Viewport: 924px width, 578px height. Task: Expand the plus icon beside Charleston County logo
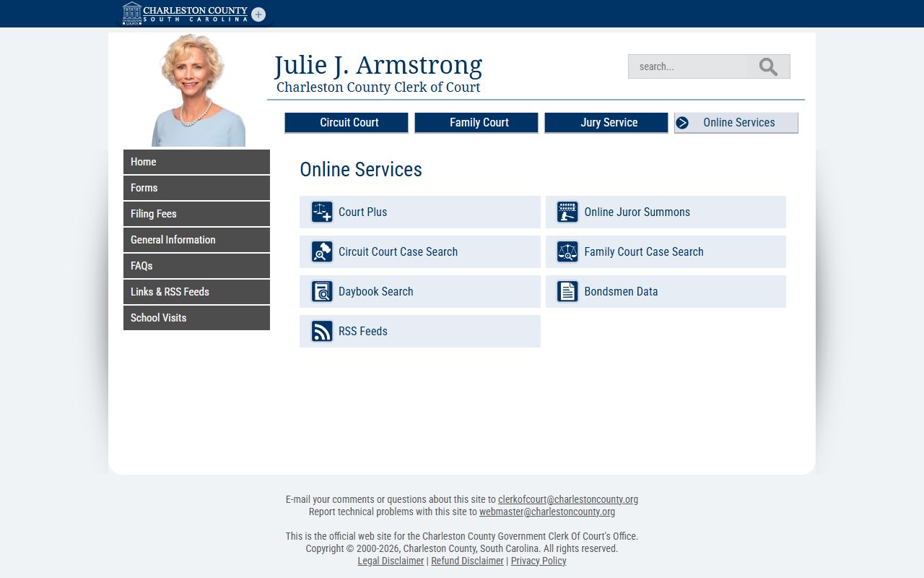[258, 14]
